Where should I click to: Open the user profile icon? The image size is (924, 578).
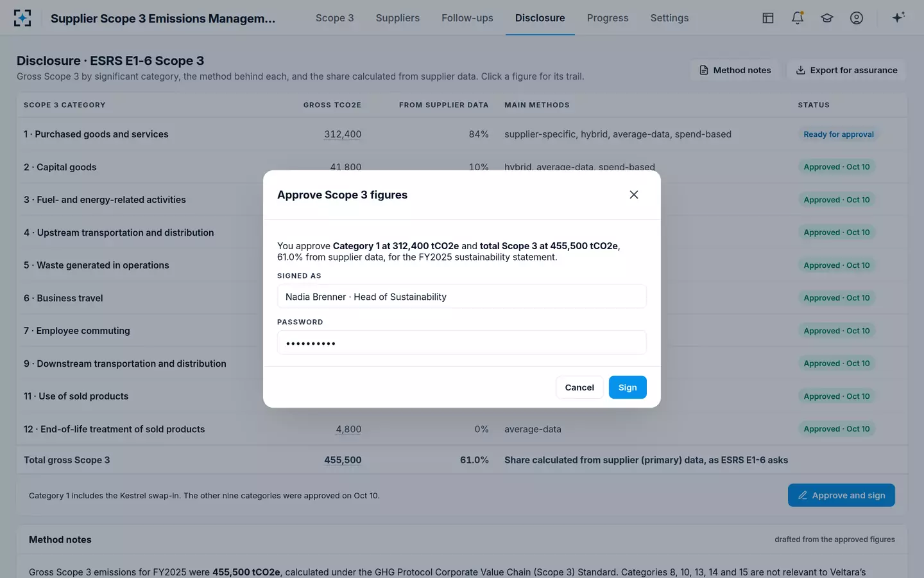[x=857, y=18]
